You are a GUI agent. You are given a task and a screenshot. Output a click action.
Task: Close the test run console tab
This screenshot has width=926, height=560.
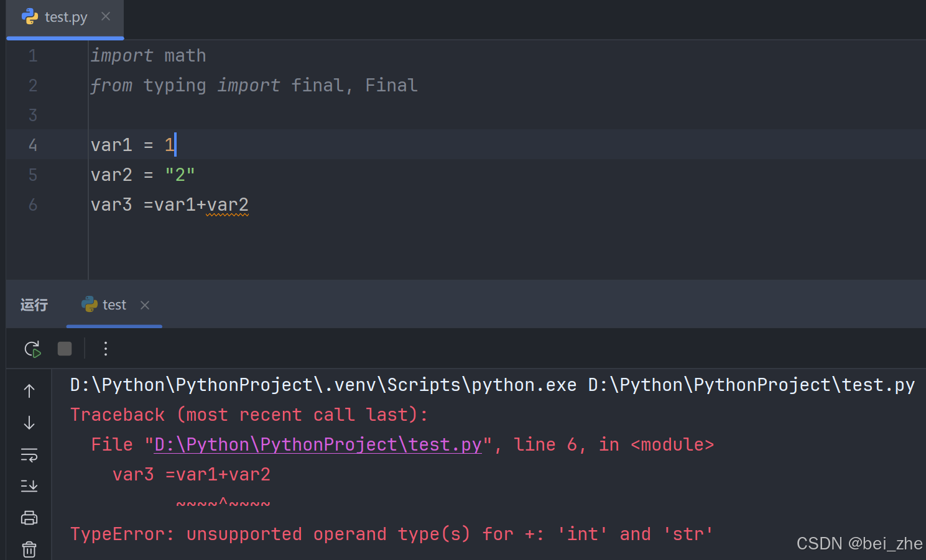tap(144, 305)
